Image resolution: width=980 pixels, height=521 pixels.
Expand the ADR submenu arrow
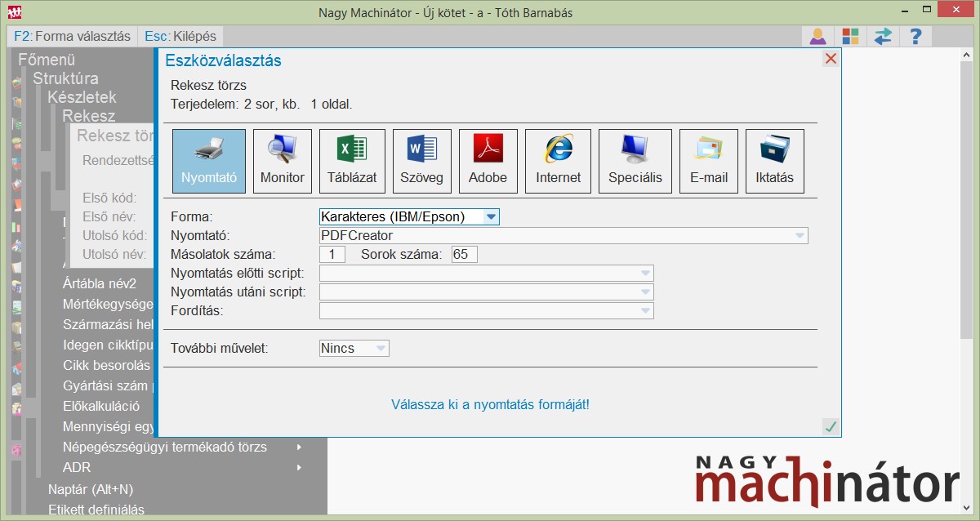tap(300, 467)
